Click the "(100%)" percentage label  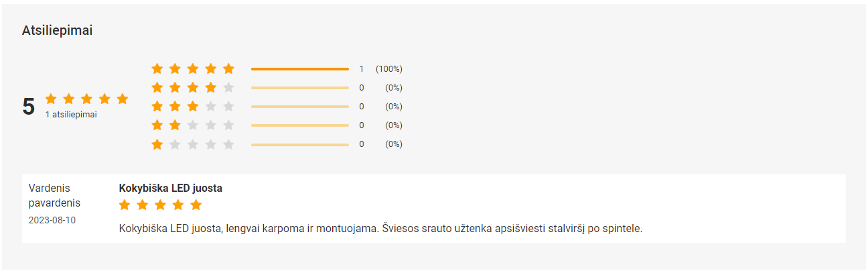388,68
